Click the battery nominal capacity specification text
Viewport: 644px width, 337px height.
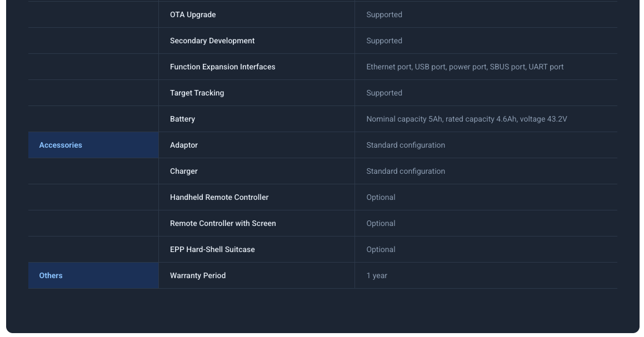pyautogui.click(x=466, y=119)
